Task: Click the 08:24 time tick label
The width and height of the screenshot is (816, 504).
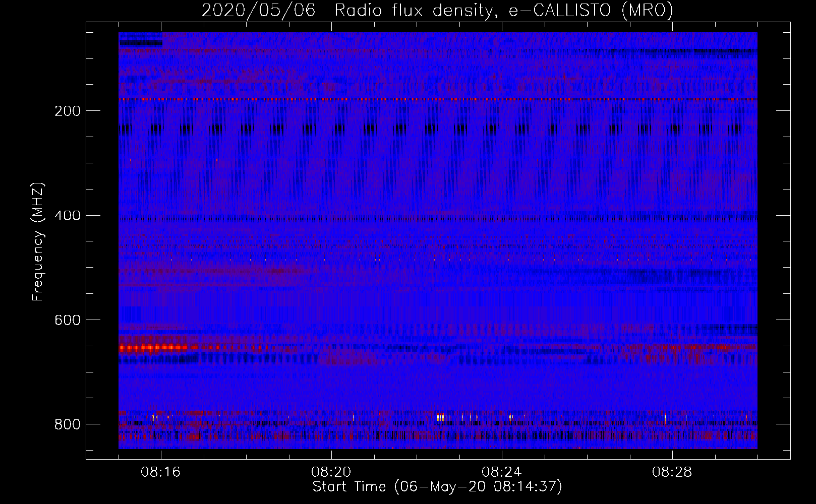Action: click(x=502, y=472)
